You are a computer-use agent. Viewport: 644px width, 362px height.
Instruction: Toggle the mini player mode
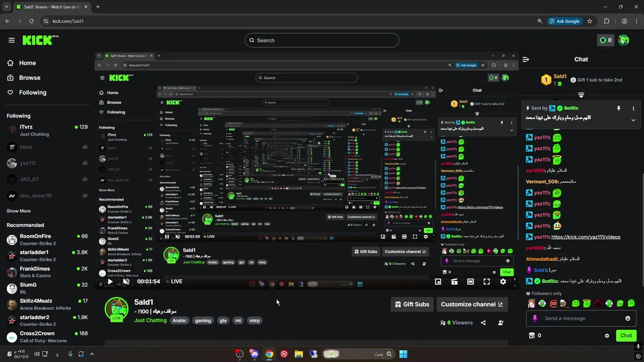pyautogui.click(x=438, y=282)
